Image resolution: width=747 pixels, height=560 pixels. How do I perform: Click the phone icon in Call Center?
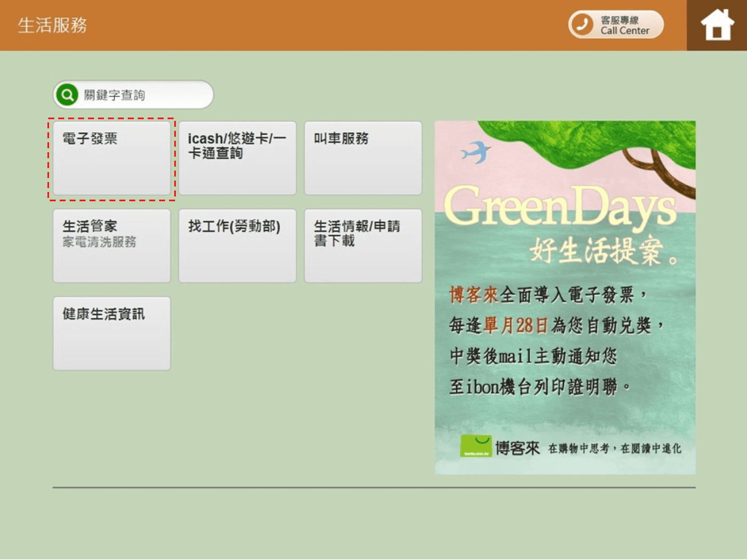point(582,24)
